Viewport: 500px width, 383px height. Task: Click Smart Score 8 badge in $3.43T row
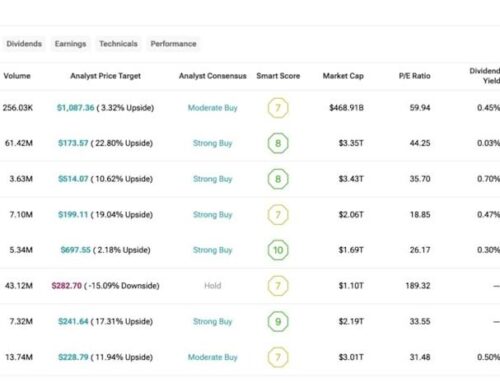278,179
